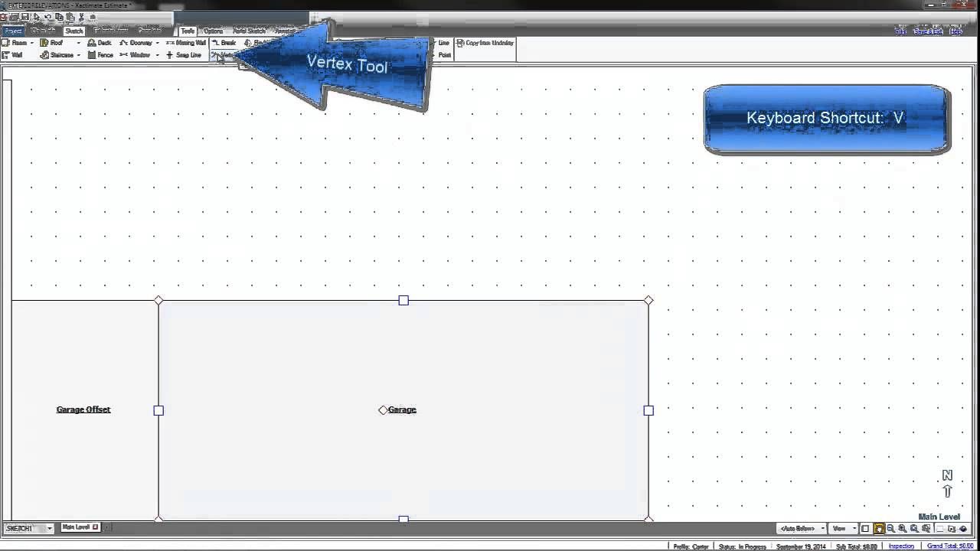Pick the Fence tool
980x551 pixels.
100,55
